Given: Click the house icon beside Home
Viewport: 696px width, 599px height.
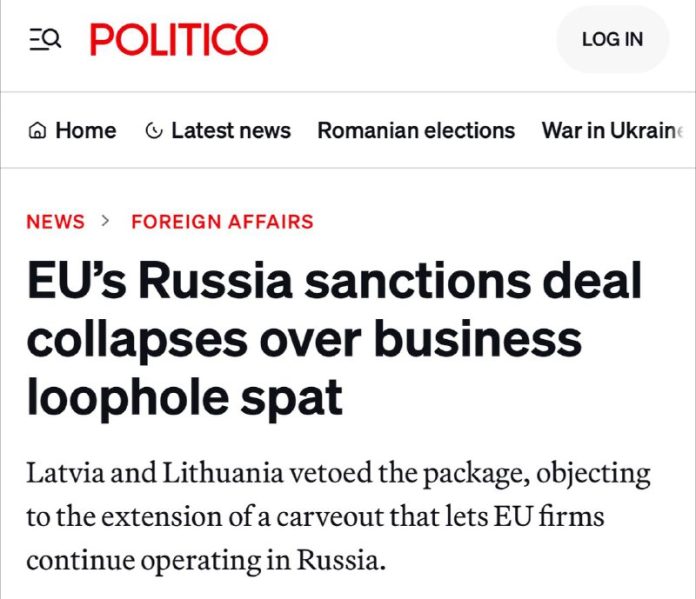Looking at the screenshot, I should (38, 131).
